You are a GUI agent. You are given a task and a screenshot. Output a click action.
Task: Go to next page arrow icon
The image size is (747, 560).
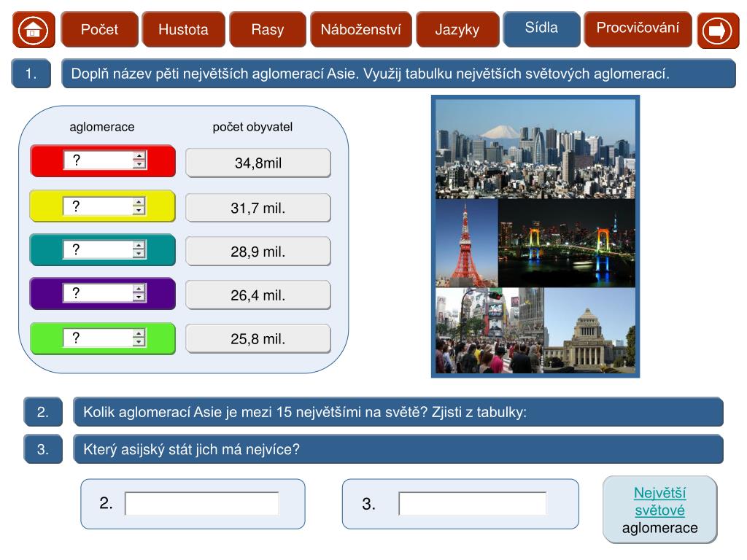[718, 30]
